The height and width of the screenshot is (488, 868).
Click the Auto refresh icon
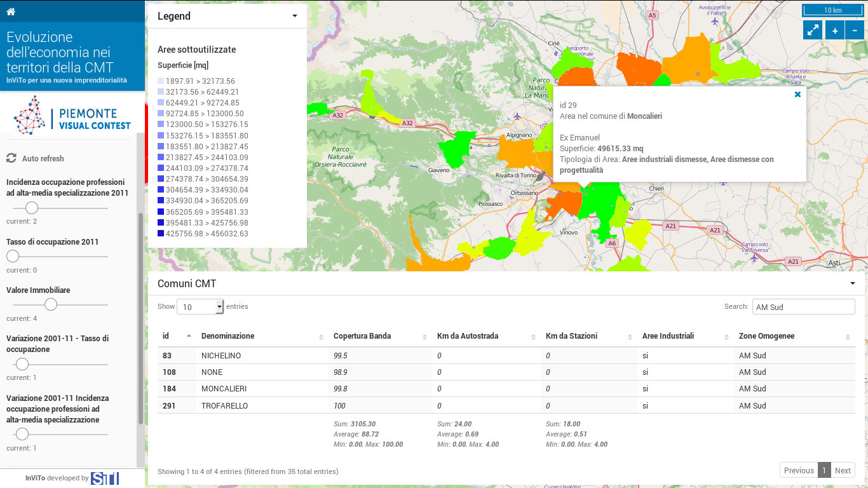[x=11, y=158]
